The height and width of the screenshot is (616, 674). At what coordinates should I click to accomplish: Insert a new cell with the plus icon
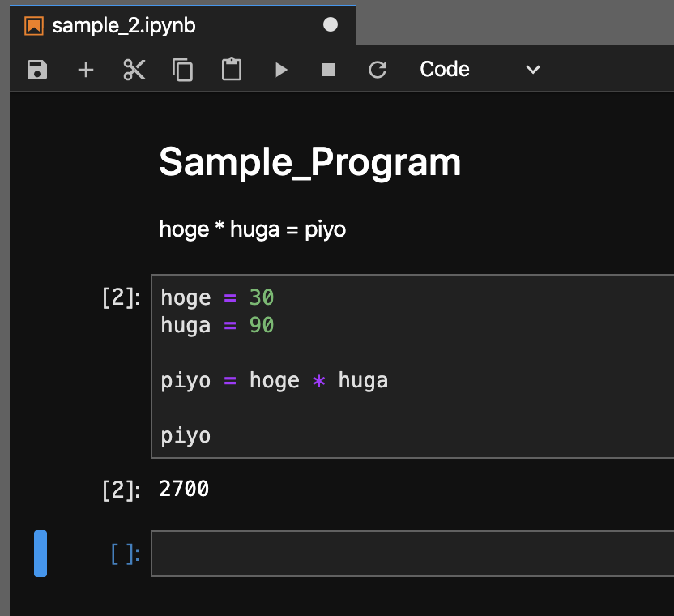point(86,70)
